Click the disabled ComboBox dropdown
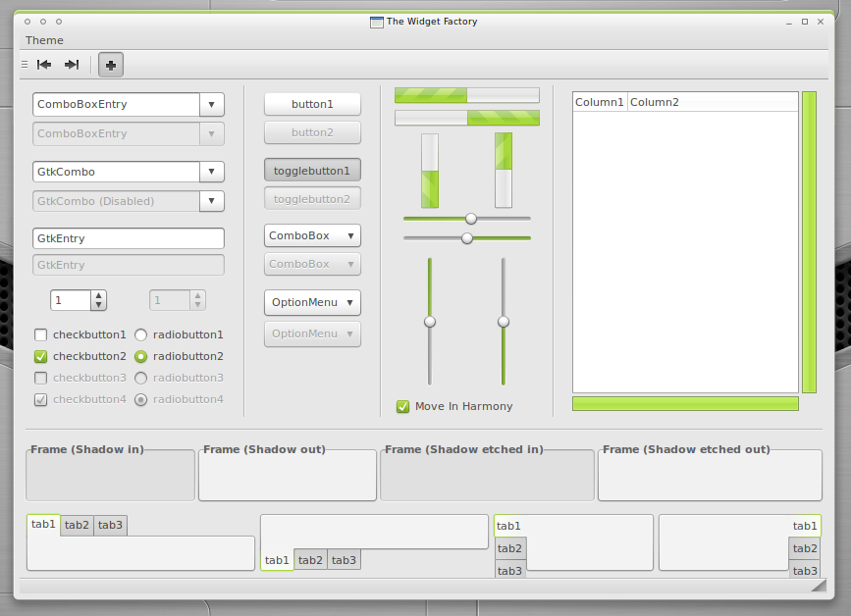The image size is (851, 616). click(312, 264)
